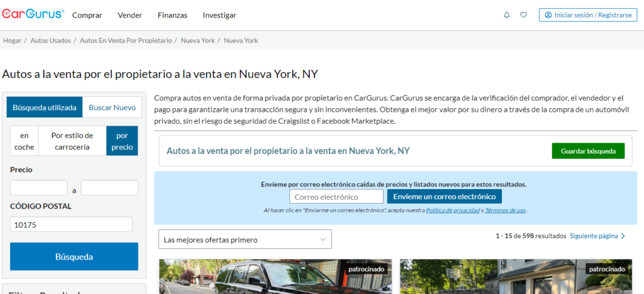Screen dimensions: 644x294
Task: Click the next page chevron arrow
Action: coord(623,236)
